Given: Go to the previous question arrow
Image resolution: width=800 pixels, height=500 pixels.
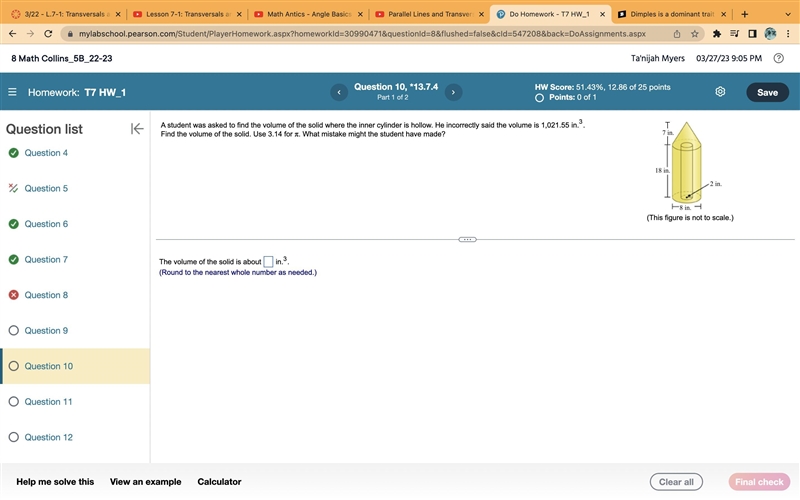Looking at the screenshot, I should (x=339, y=92).
